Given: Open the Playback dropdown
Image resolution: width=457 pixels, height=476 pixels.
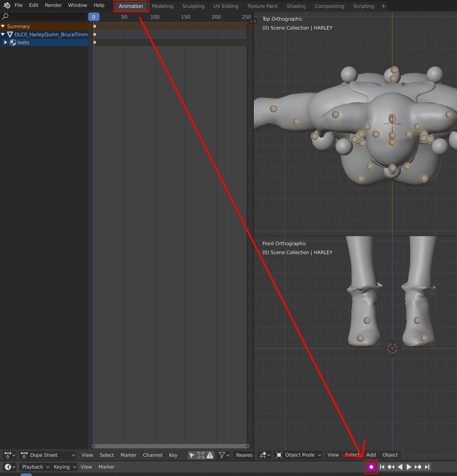Looking at the screenshot, I should click(x=35, y=467).
